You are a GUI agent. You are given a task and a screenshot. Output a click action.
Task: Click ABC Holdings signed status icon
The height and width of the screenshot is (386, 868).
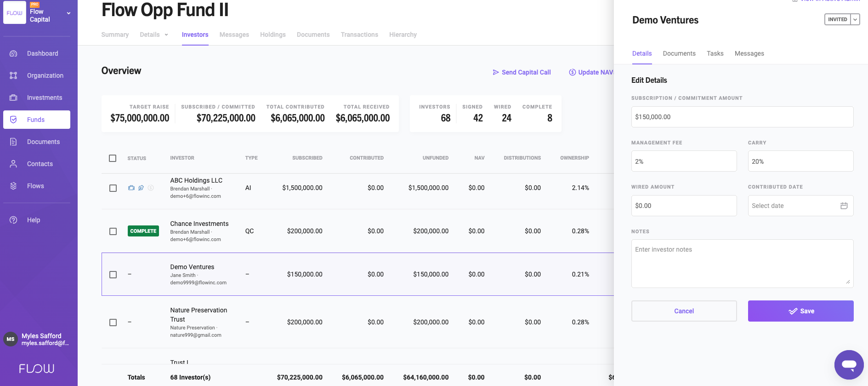click(141, 188)
